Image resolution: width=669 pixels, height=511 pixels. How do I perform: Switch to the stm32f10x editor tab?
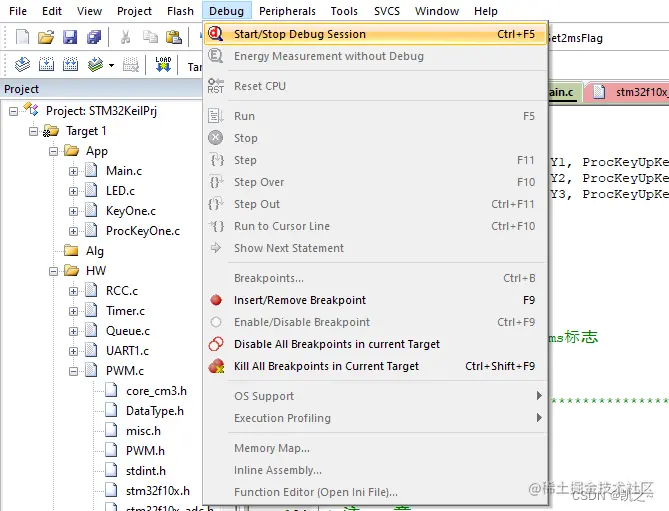point(627,92)
